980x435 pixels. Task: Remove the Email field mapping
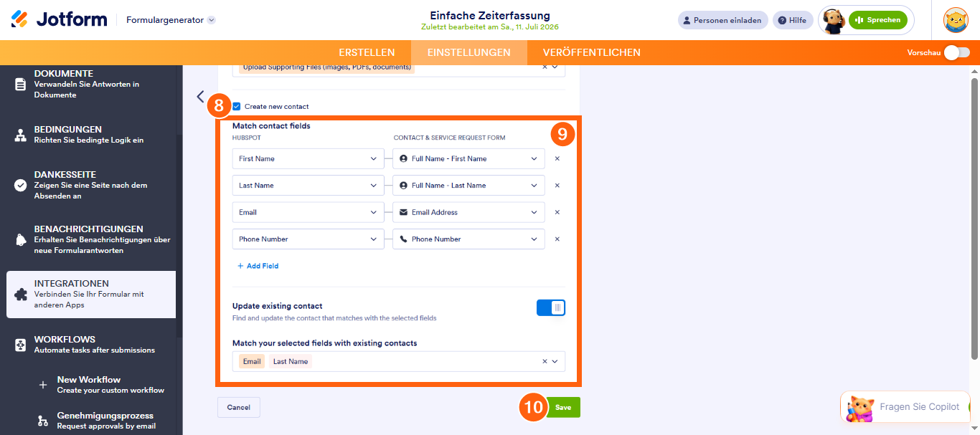(557, 212)
